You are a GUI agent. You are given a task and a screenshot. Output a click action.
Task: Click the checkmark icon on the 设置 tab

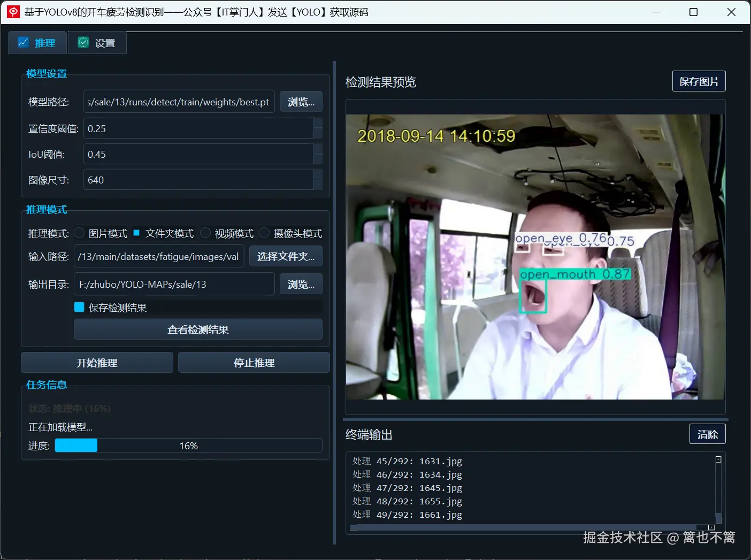coord(83,42)
